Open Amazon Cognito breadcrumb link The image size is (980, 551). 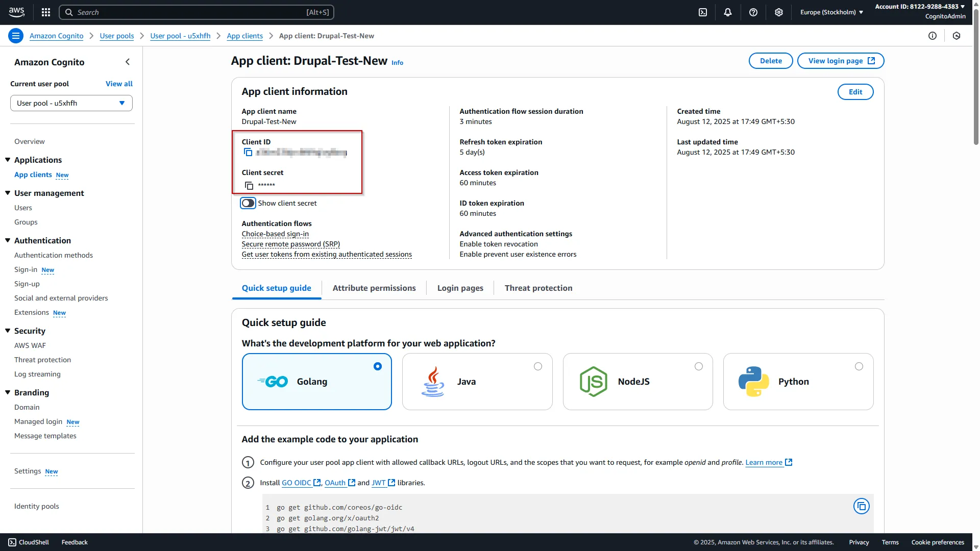(56, 36)
